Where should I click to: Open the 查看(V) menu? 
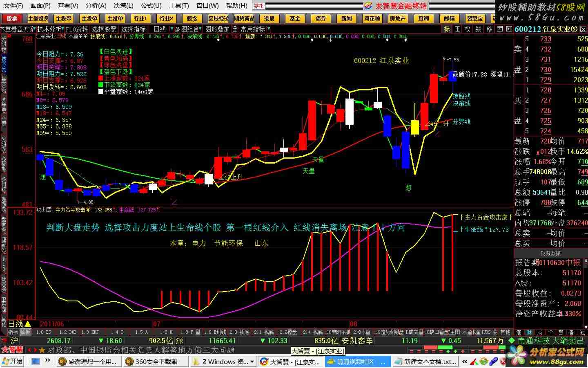68,6
